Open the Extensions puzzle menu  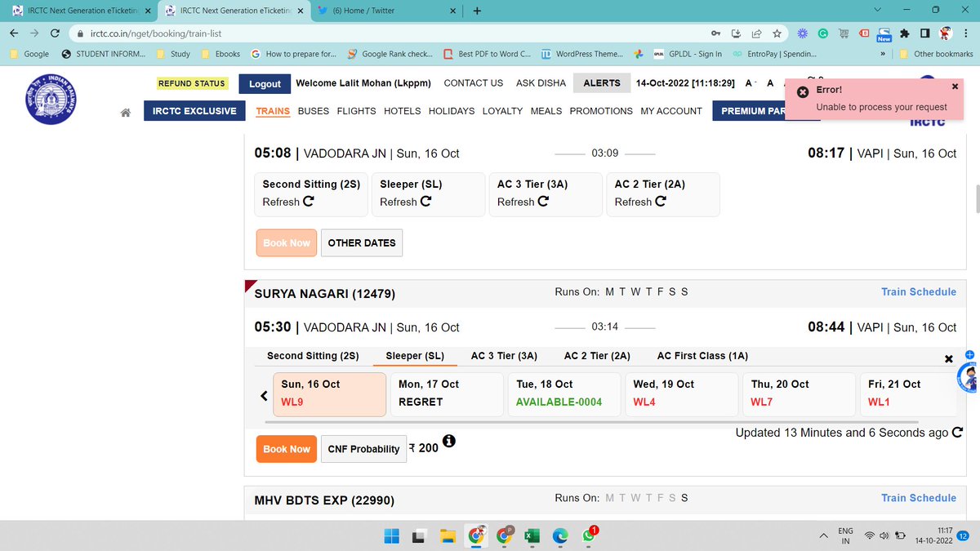(x=904, y=33)
